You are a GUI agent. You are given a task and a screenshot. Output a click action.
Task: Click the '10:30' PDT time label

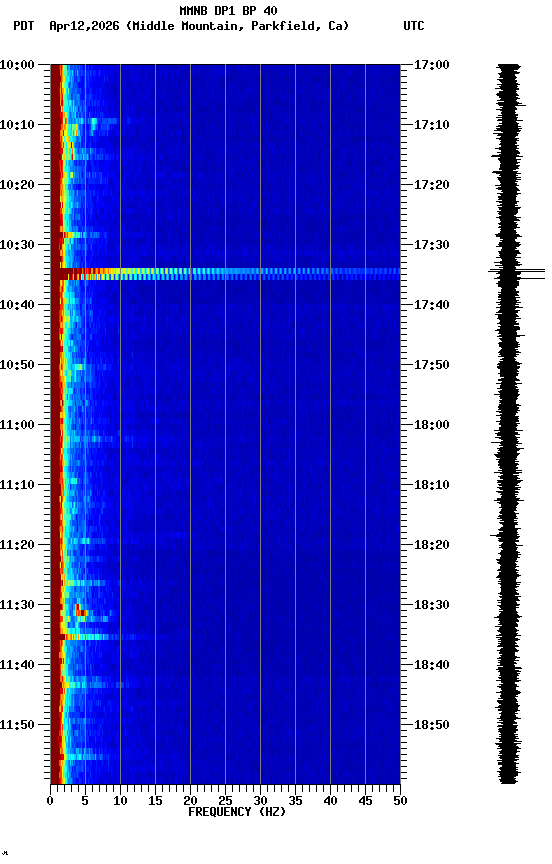[x=17, y=245]
